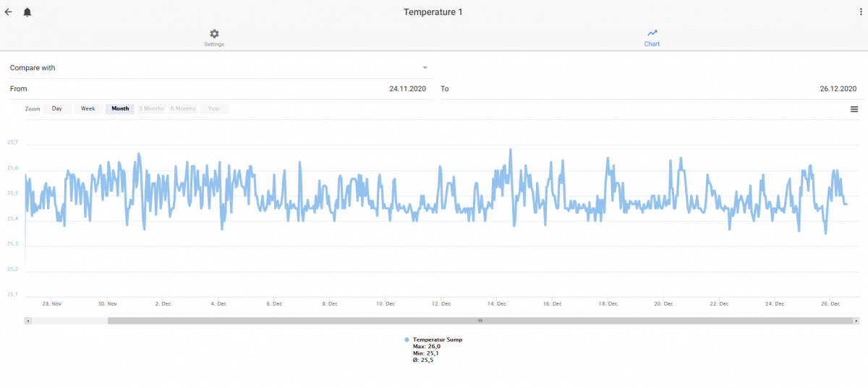Open the chart hamburger context menu
Image resolution: width=868 pixels, height=388 pixels.
click(x=854, y=109)
